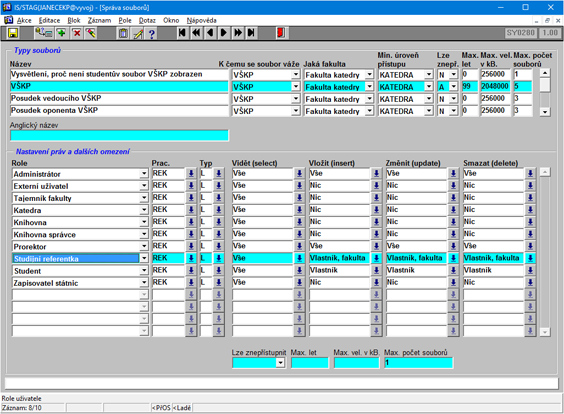Viewport: 564px width, 414px height.
Task: Click the blue question mark help icon
Action: 152,33
